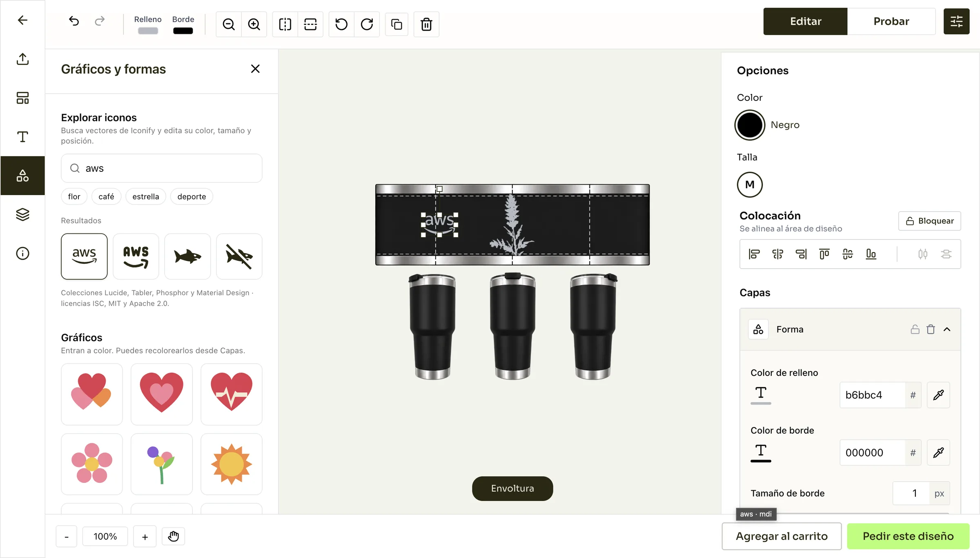Click the icon search field
This screenshot has height=558, width=980.
tap(162, 168)
